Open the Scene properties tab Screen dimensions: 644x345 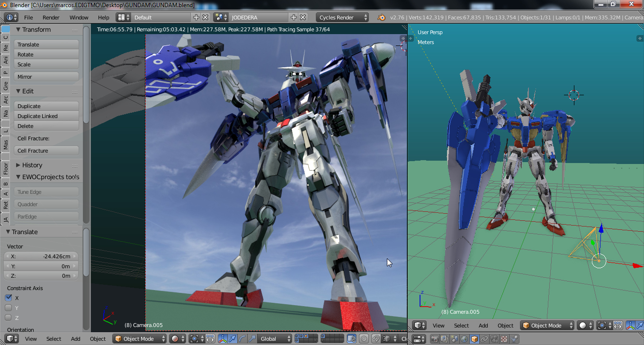456,339
